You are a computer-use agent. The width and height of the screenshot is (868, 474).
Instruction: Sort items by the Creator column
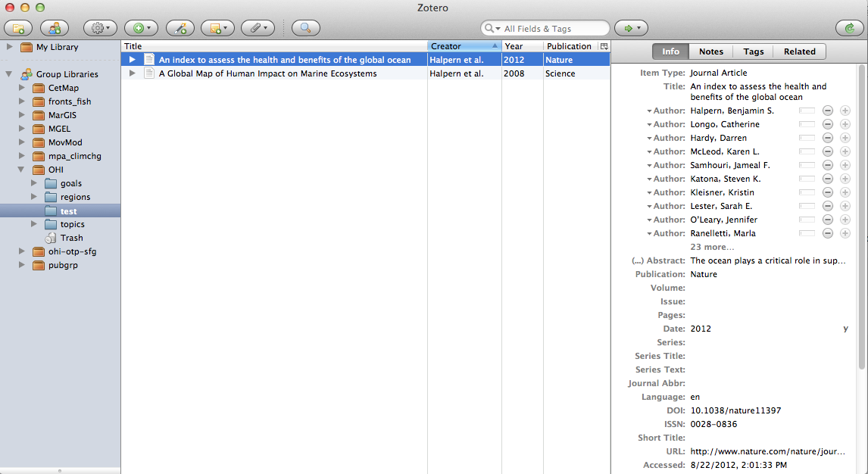tap(464, 46)
